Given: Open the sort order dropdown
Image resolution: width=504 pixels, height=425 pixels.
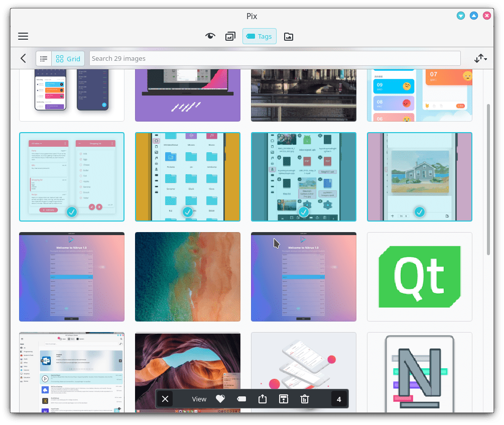Looking at the screenshot, I should [480, 58].
